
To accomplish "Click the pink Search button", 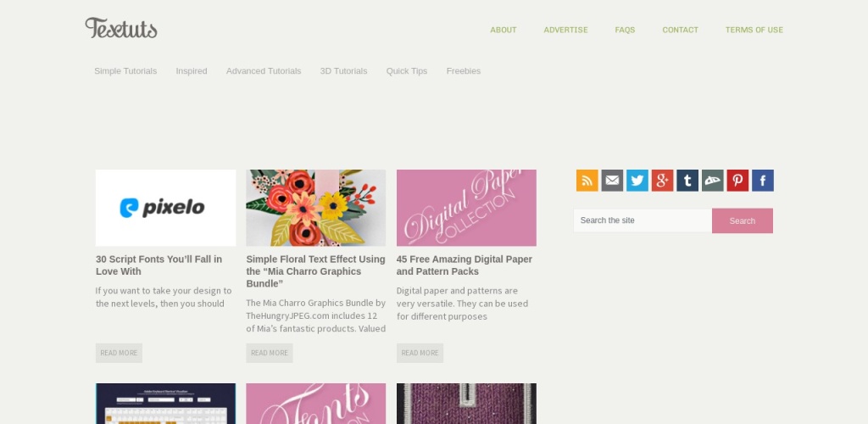I will point(743,220).
